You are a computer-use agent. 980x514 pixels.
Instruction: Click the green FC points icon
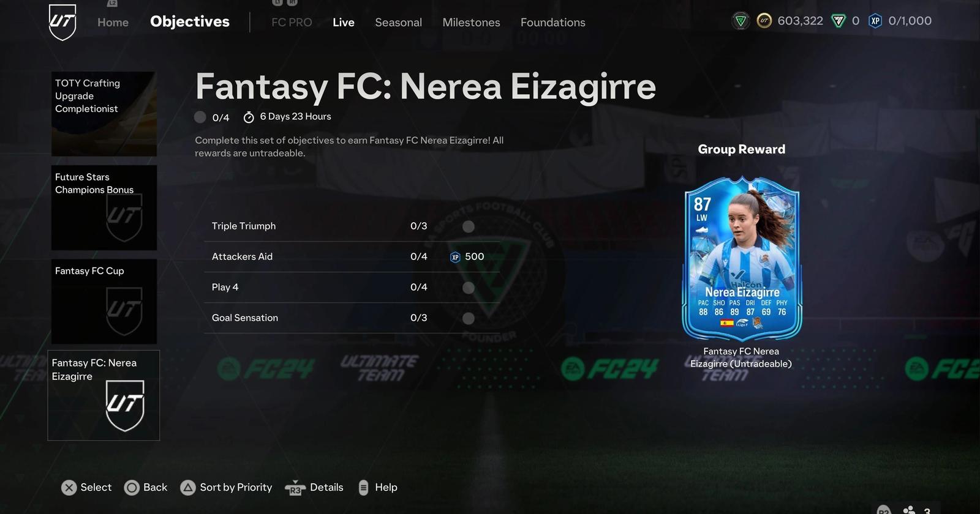[x=838, y=21]
